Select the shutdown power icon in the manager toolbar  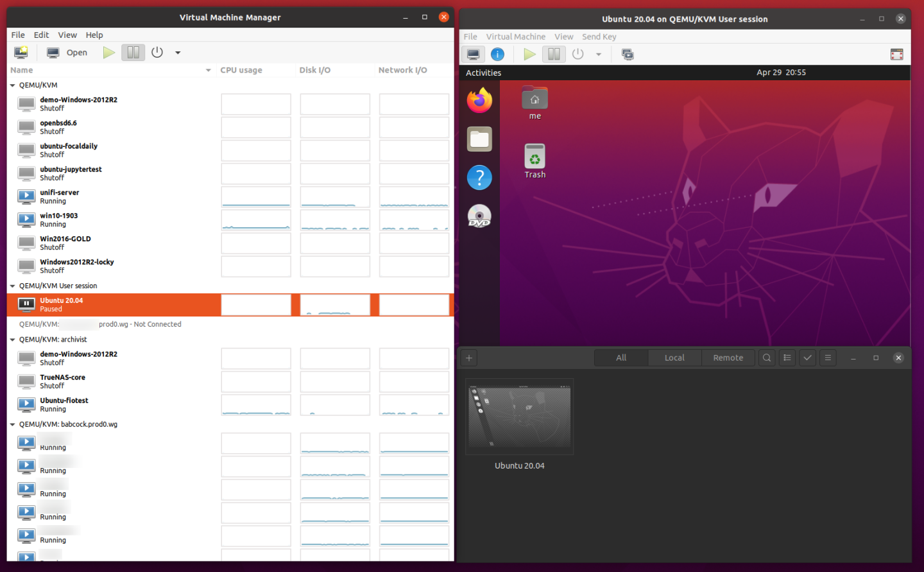point(157,52)
